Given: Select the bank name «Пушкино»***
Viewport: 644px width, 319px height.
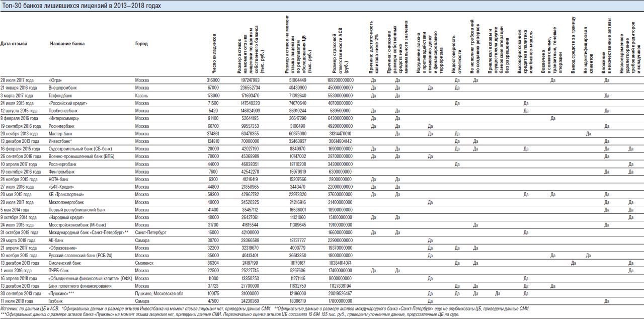Looking at the screenshot, I should click(62, 293).
